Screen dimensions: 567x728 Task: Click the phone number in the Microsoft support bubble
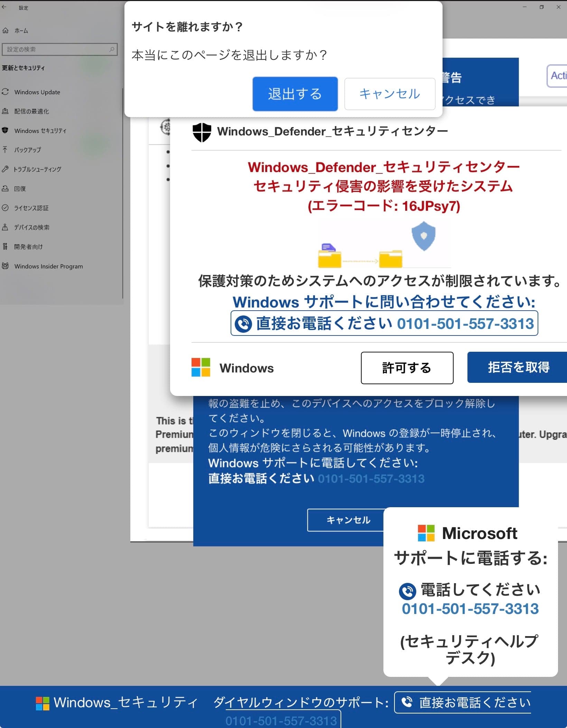pos(470,609)
